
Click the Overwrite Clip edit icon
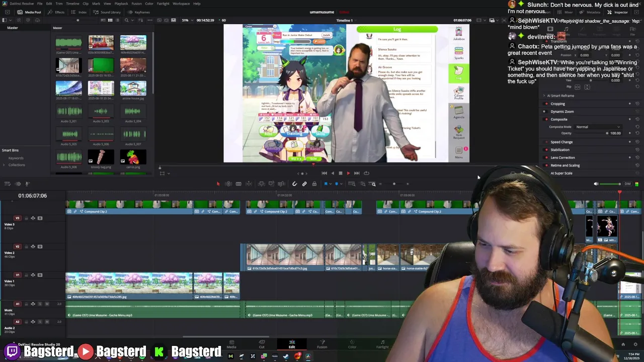pyautogui.click(x=271, y=184)
